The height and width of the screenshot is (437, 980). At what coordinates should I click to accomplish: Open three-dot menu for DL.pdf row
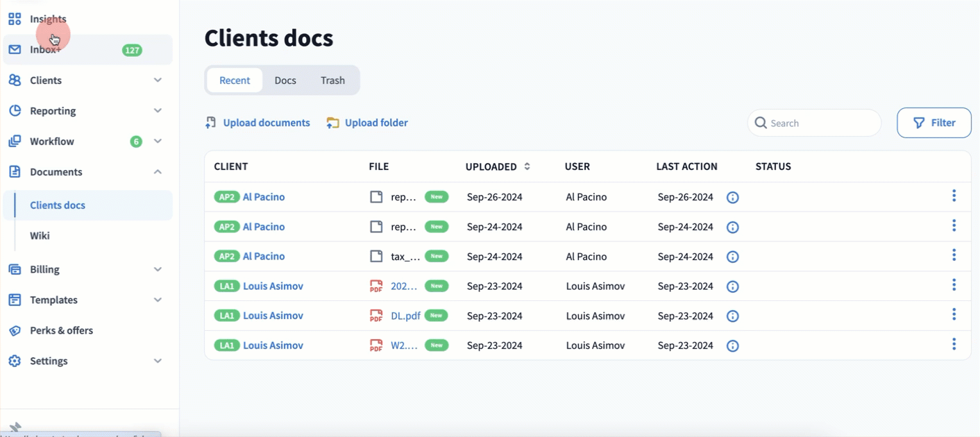(x=954, y=315)
